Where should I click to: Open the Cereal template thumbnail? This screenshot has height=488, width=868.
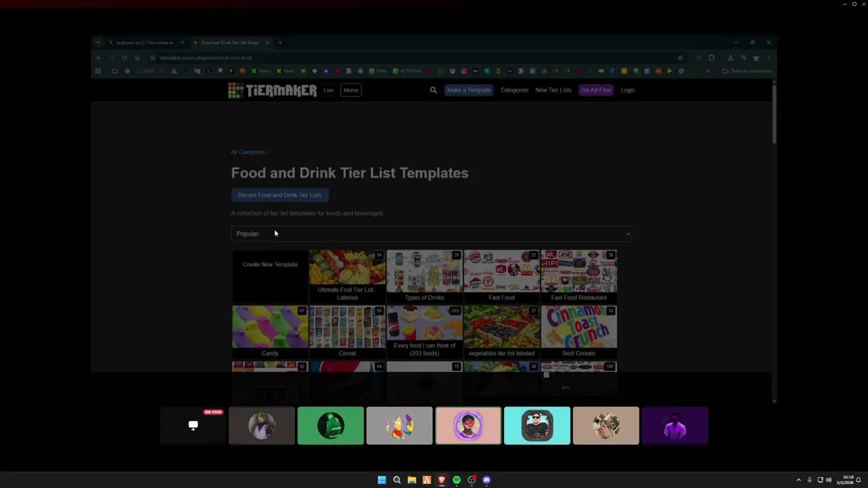347,331
